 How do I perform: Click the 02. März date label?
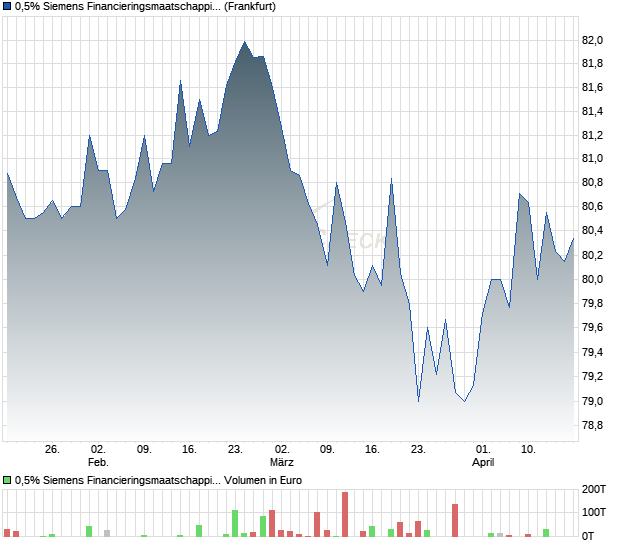coord(282,456)
